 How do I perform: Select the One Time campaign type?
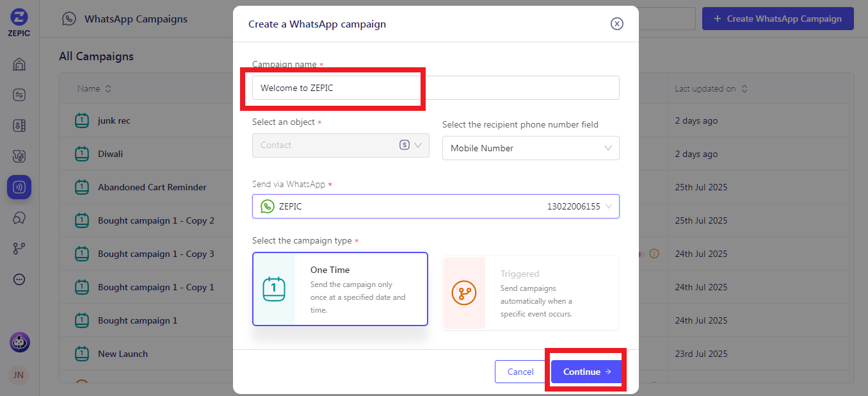coord(340,289)
